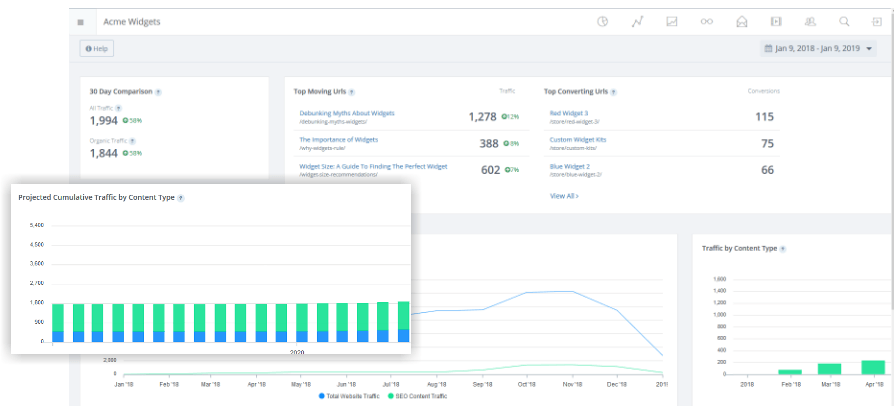Open the pie chart dashboard icon

[x=603, y=22]
